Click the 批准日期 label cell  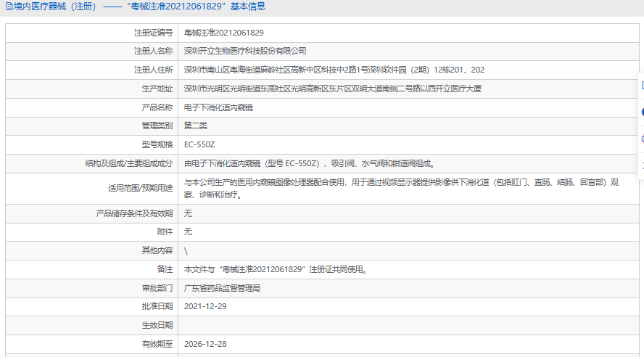(91, 307)
